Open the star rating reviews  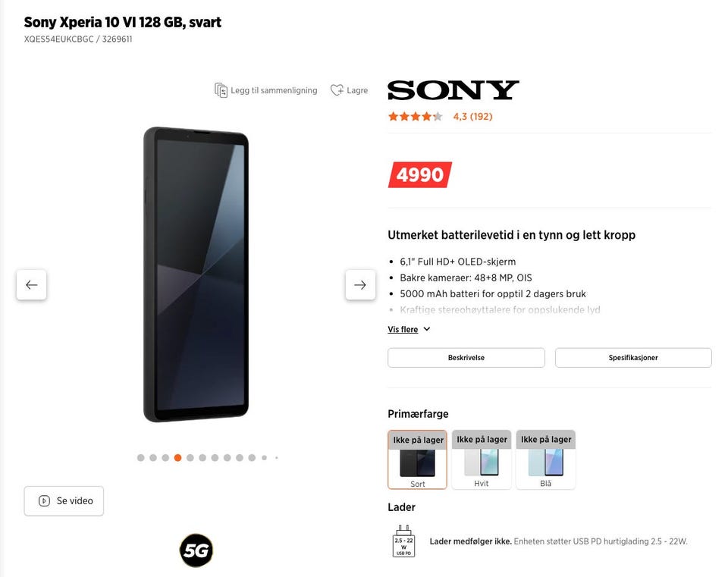click(x=415, y=117)
